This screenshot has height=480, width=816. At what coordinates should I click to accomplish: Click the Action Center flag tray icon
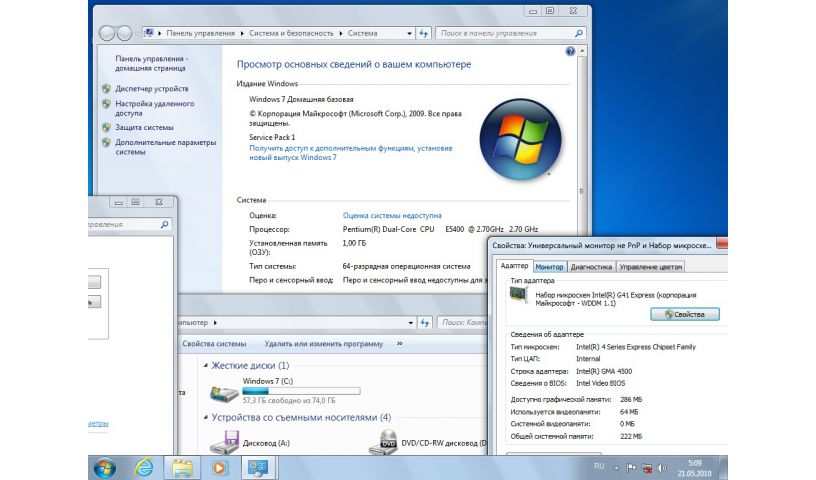point(631,468)
